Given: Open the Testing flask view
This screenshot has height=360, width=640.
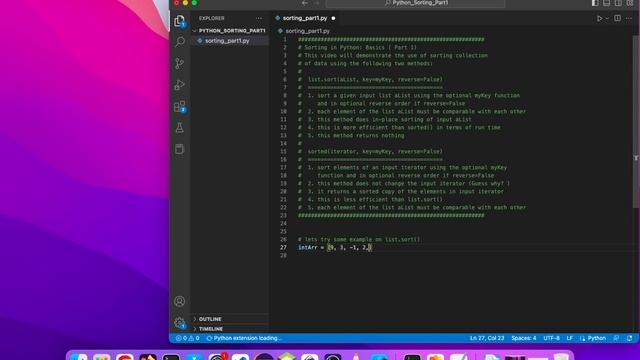Looking at the screenshot, I should tap(180, 128).
